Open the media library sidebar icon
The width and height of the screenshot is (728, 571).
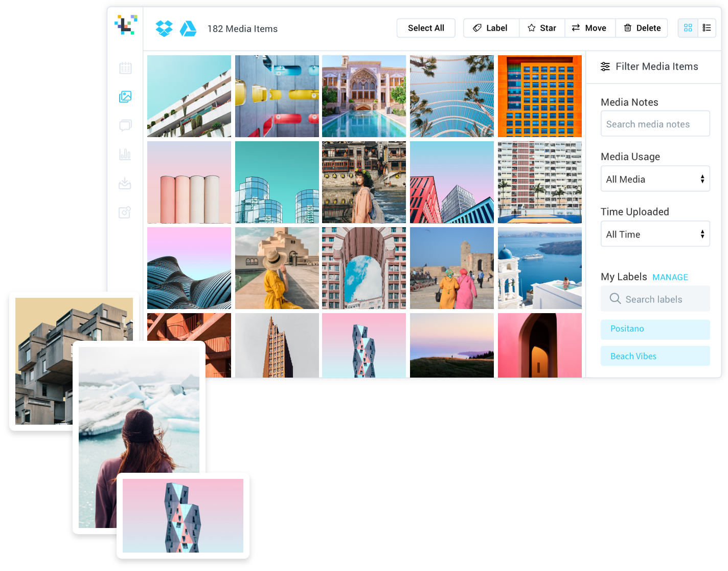click(125, 97)
